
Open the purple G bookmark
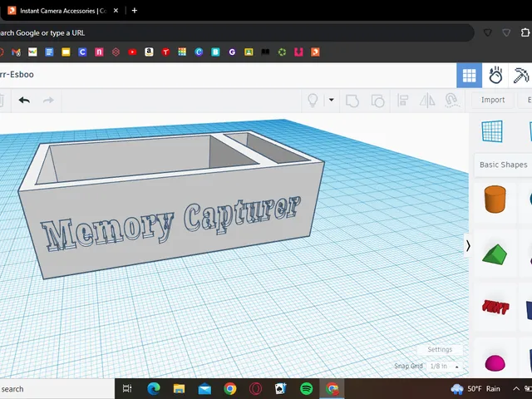click(232, 52)
